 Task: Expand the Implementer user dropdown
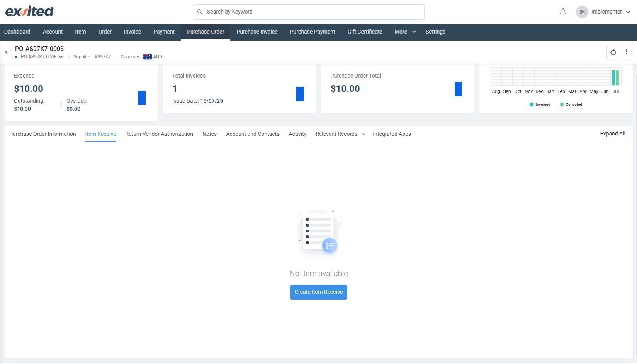pyautogui.click(x=628, y=12)
